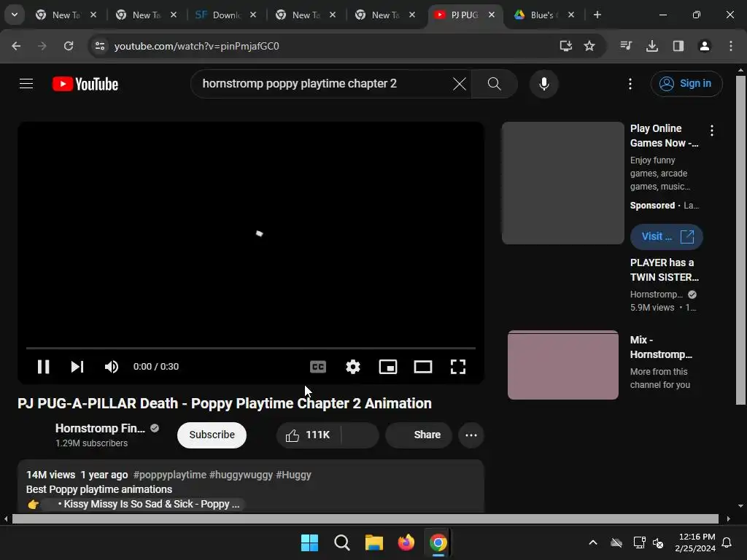747x560 pixels.
Task: Switch to miniplayer mode
Action: point(388,367)
